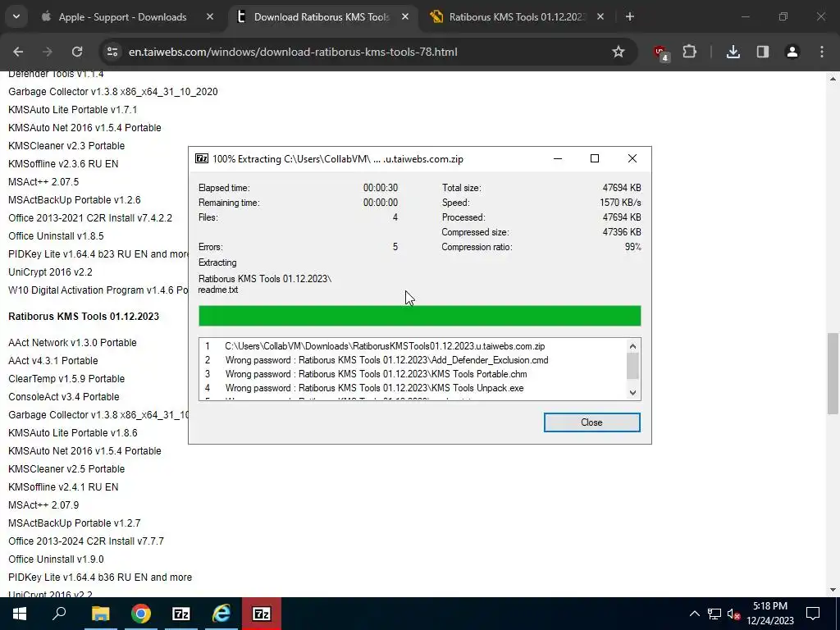840x630 pixels.
Task: Open the first 7-Zip taskbar icon
Action: coord(181,614)
